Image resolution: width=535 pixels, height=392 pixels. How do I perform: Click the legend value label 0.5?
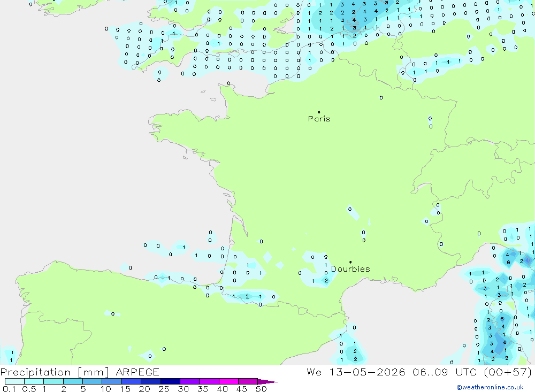pyautogui.click(x=29, y=389)
